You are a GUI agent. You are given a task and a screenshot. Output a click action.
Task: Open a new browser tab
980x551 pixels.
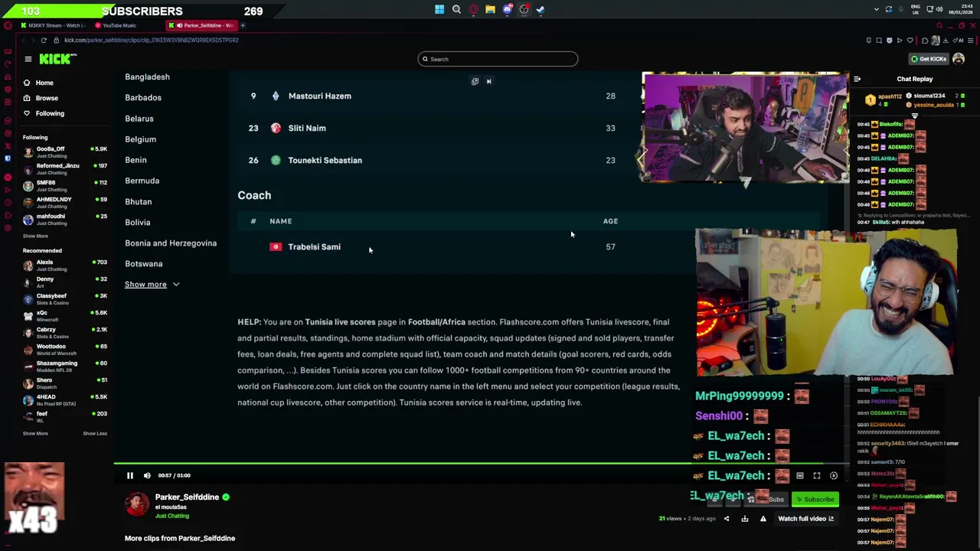243,25
